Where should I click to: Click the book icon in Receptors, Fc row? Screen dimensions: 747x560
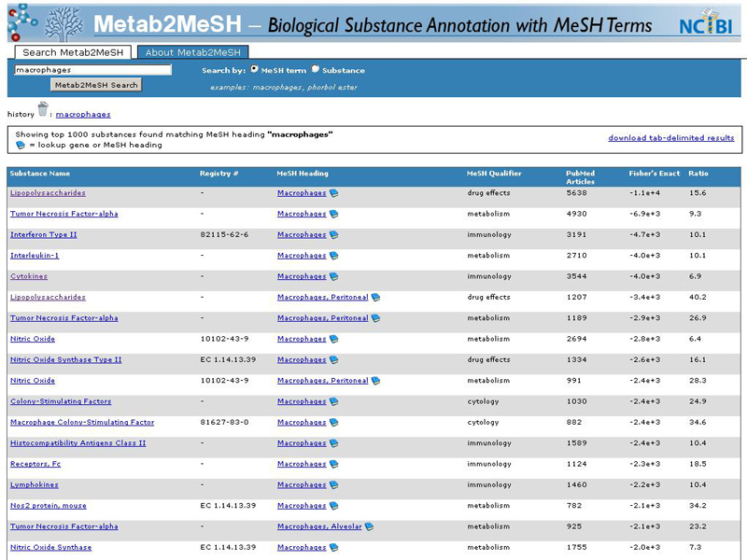[334, 464]
